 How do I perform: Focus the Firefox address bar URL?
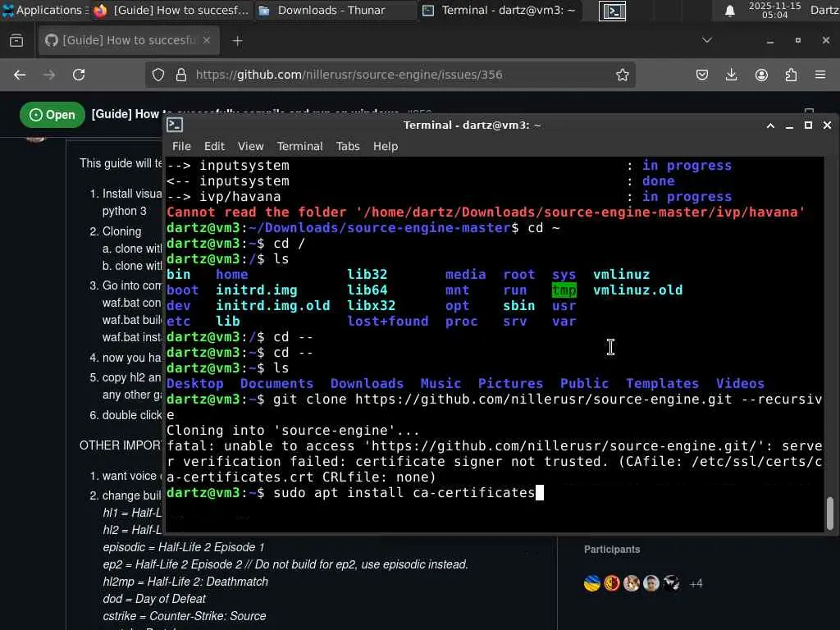(349, 75)
